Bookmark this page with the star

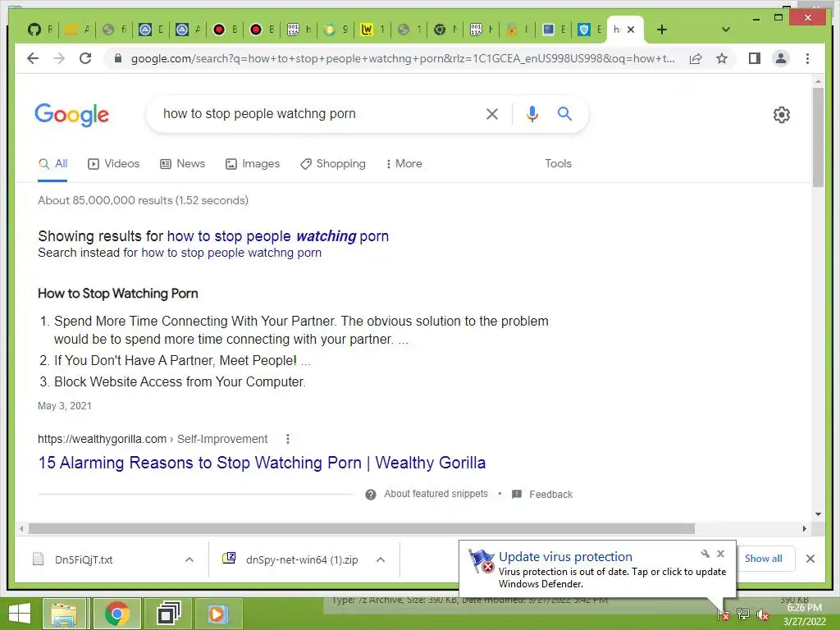pyautogui.click(x=722, y=58)
